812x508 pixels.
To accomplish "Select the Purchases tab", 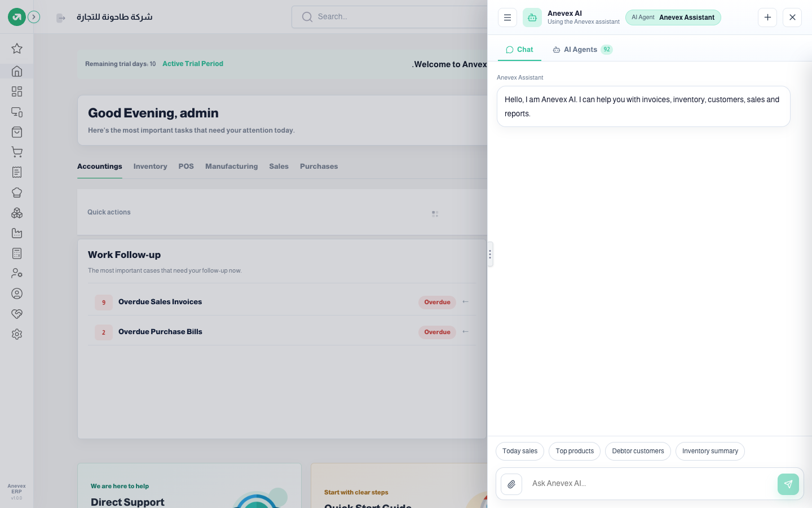I will (319, 167).
